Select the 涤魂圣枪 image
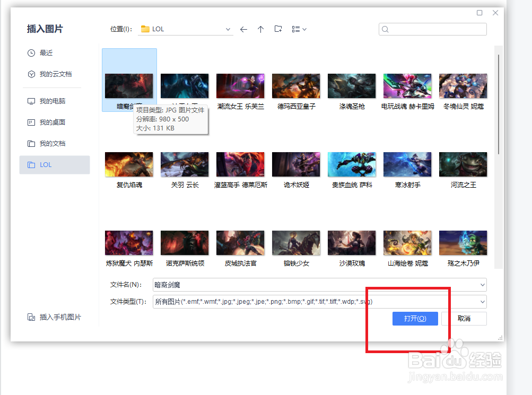The height and width of the screenshot is (395, 532). [x=352, y=86]
